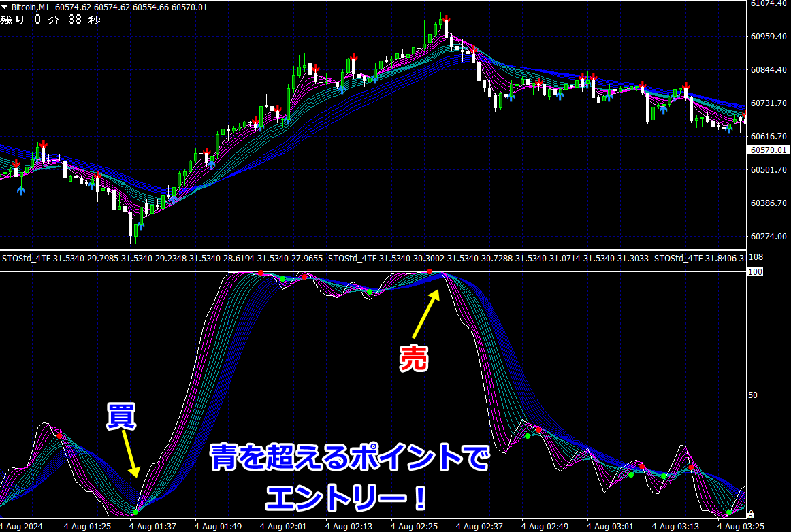Click the 61074.40 price scale label
Viewport: 791px width, 532px height.
[769, 3]
